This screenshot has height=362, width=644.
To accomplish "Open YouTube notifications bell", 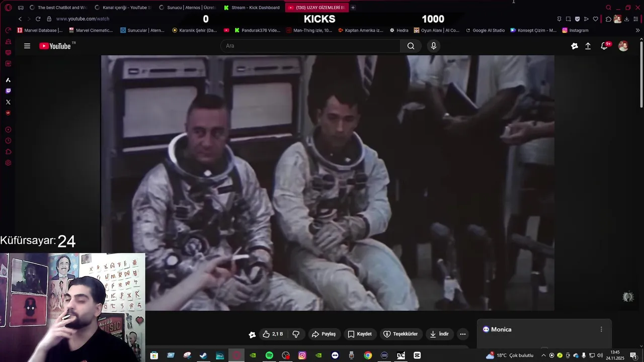I will [605, 46].
